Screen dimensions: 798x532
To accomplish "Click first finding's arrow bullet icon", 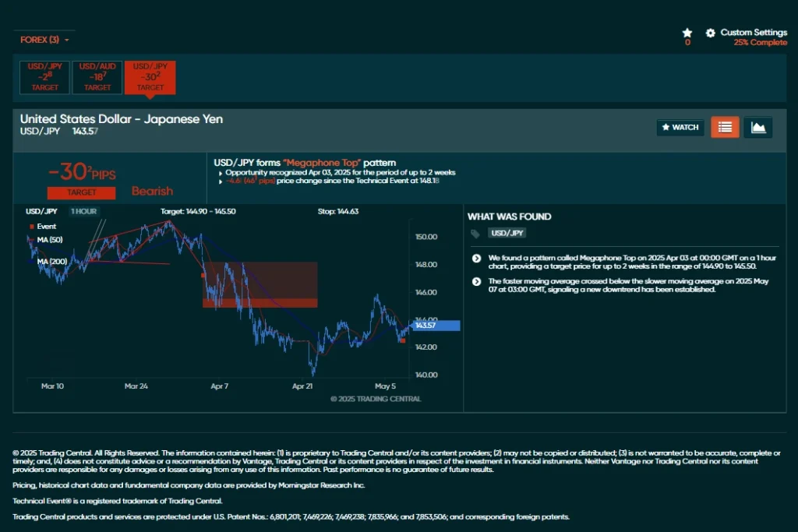I will click(x=476, y=258).
